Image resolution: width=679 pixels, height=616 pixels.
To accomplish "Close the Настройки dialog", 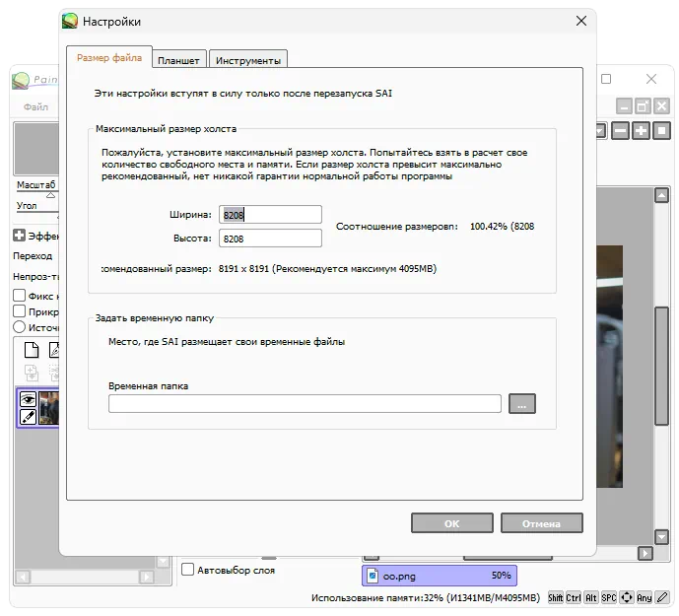I will click(581, 21).
